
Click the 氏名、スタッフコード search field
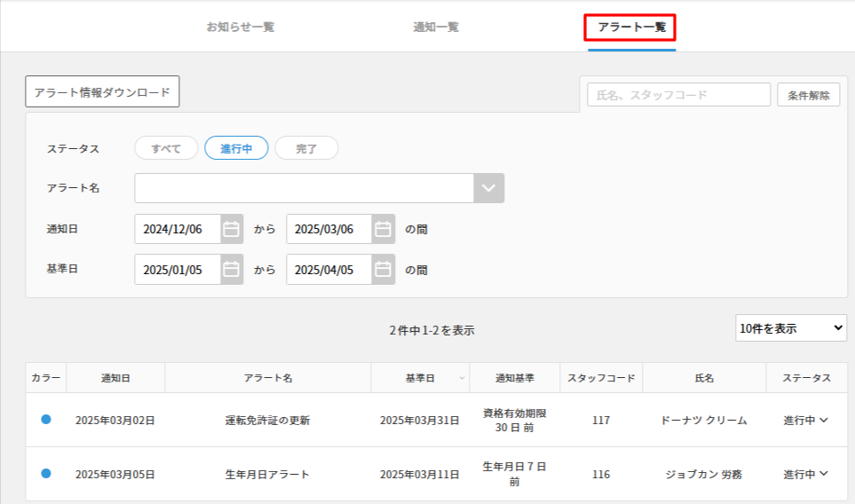click(x=679, y=95)
